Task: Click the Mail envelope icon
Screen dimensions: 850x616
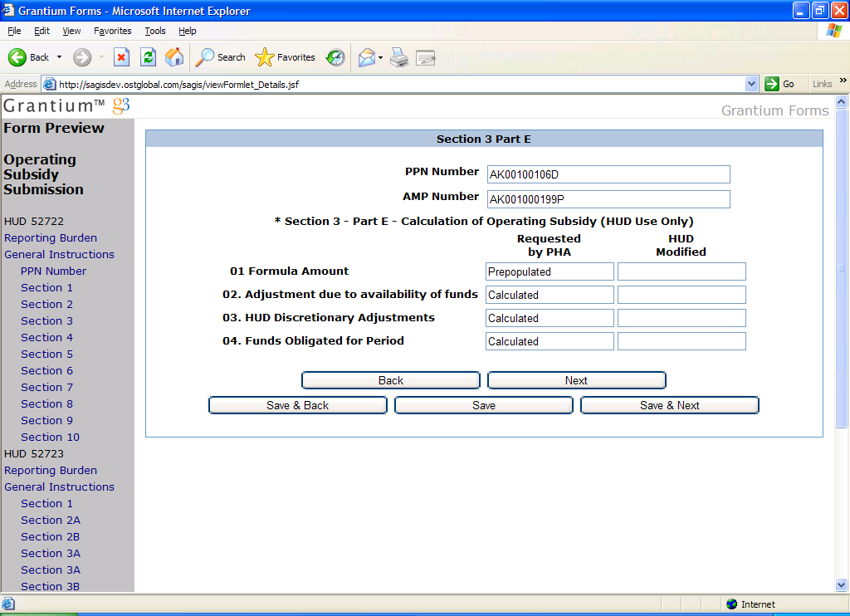Action: (367, 57)
